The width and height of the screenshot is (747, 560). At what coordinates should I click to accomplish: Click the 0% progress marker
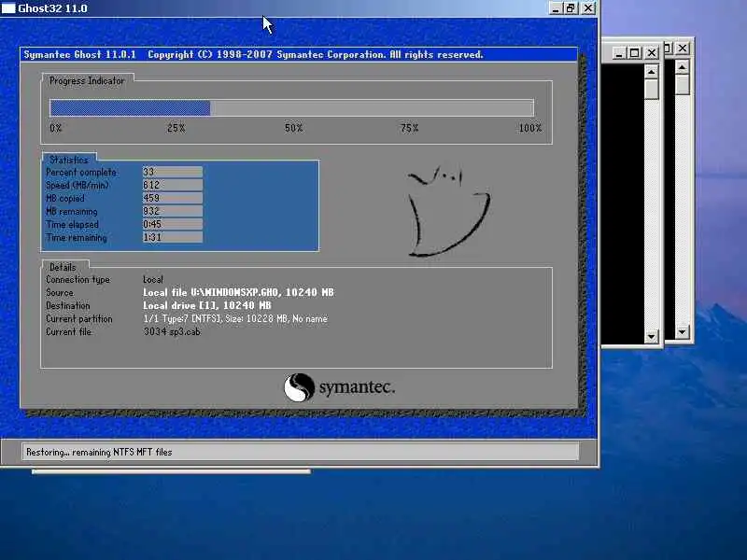(x=56, y=128)
